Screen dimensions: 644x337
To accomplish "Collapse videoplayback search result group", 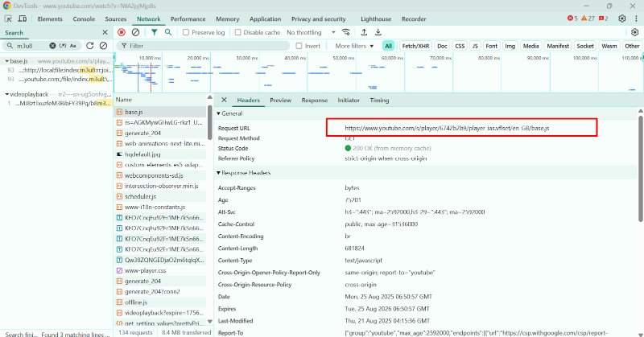I will tap(7, 94).
